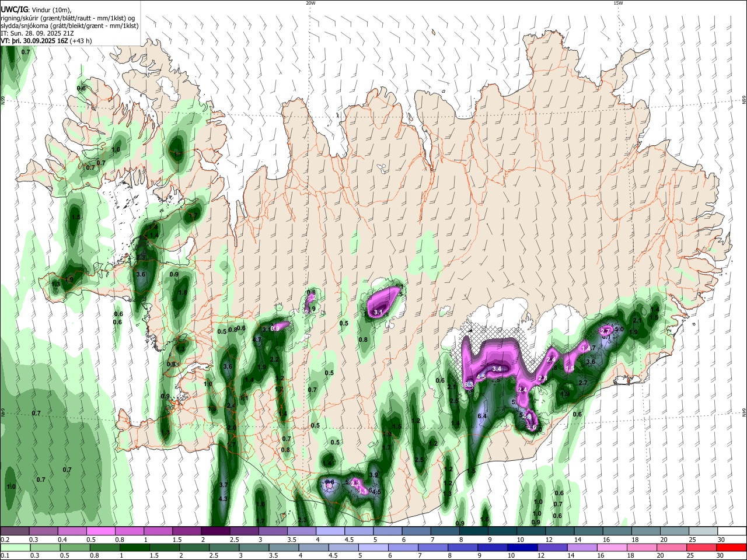Click the '2.0' precipitation value on the map
The image size is (747, 560).
[x=232, y=428]
